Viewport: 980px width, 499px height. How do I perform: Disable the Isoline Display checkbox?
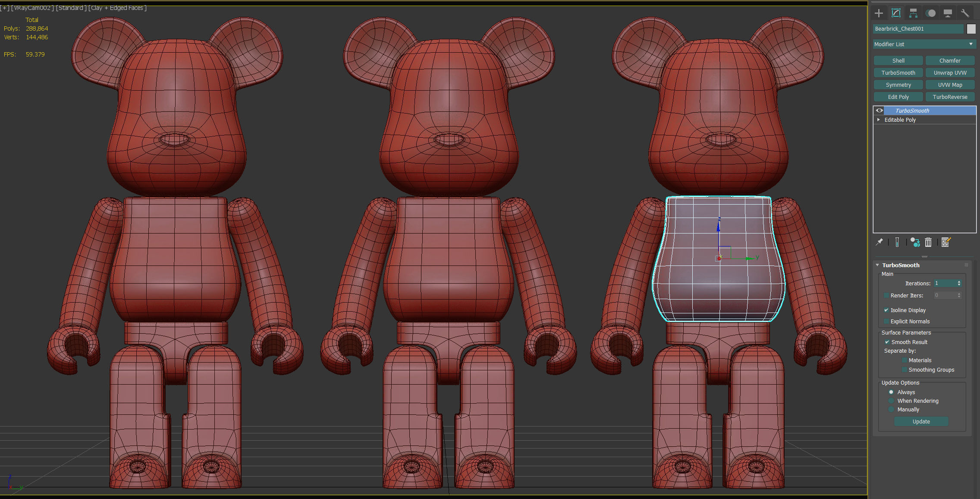[886, 310]
